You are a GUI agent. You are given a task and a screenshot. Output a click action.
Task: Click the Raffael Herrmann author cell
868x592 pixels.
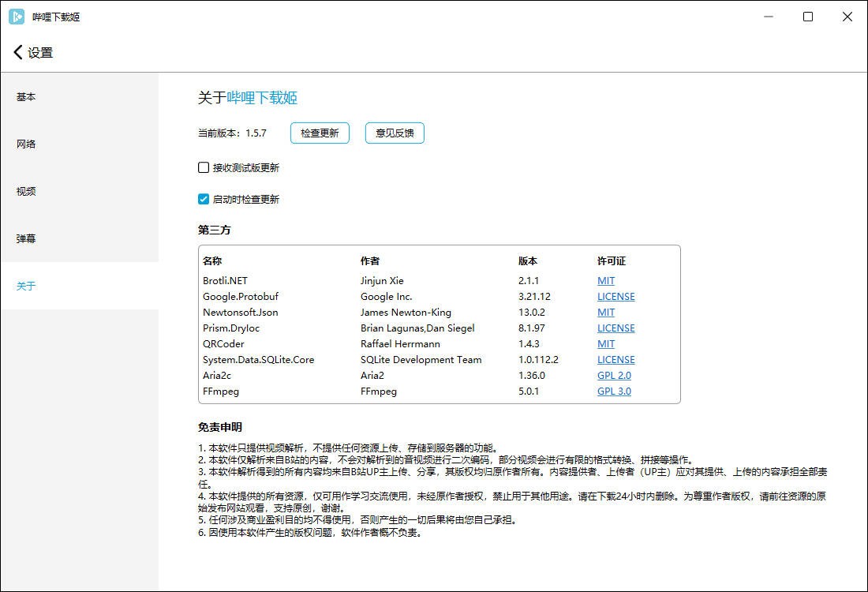(x=400, y=344)
